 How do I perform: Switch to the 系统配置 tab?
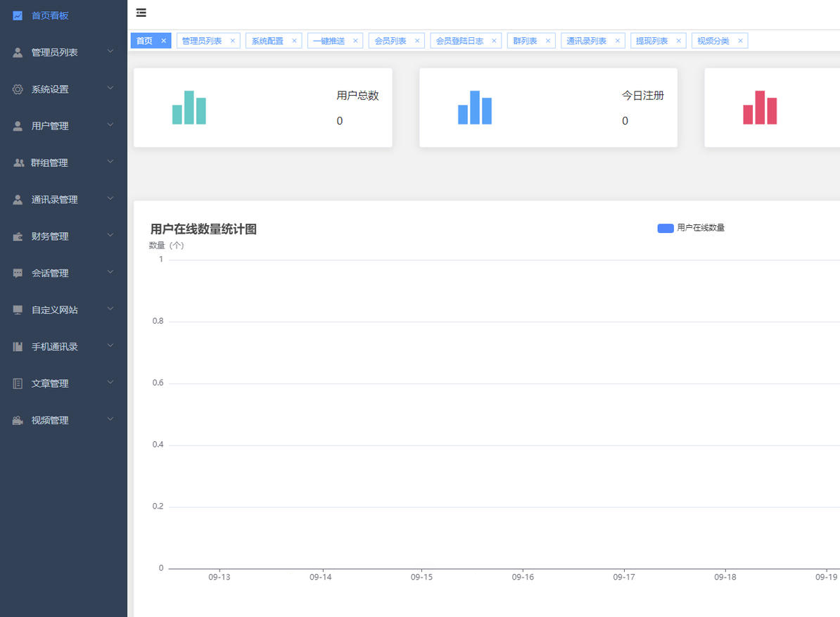pyautogui.click(x=267, y=41)
